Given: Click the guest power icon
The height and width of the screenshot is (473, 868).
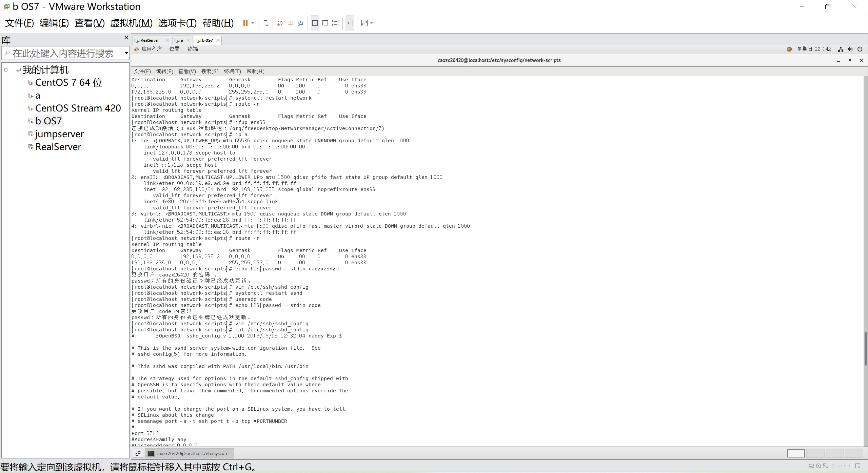Looking at the screenshot, I should (x=860, y=49).
